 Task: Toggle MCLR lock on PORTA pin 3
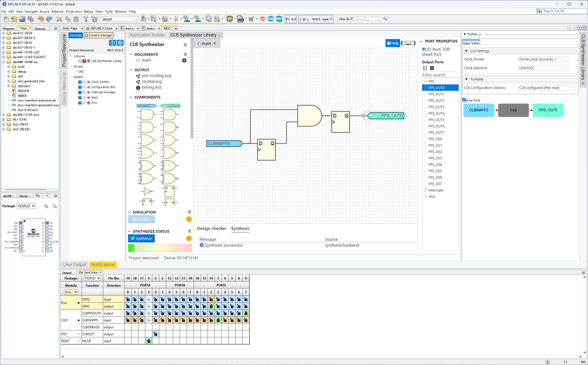(x=149, y=341)
